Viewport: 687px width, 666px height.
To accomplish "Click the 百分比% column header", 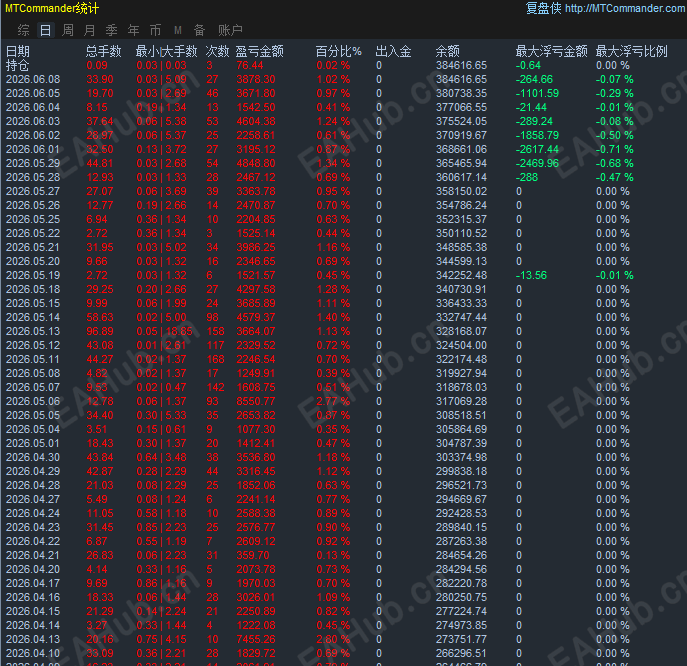I will 339,51.
